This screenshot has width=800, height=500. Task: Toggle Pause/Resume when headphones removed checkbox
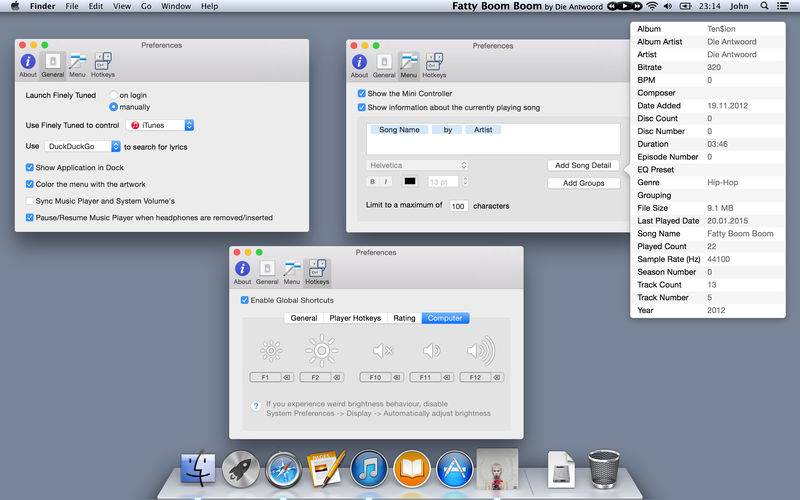(30, 218)
